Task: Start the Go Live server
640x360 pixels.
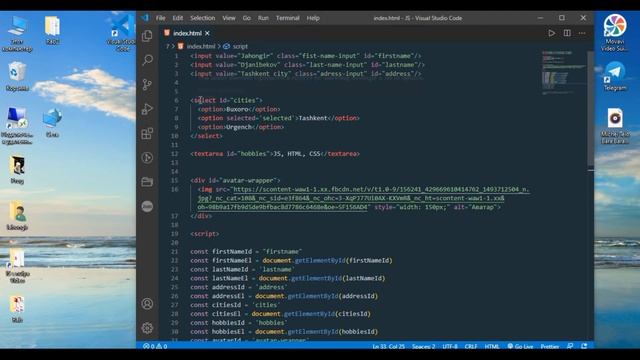Action: (x=520, y=346)
